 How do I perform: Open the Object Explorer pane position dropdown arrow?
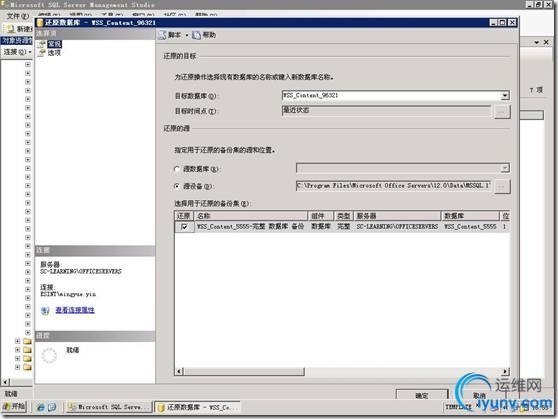537,42
